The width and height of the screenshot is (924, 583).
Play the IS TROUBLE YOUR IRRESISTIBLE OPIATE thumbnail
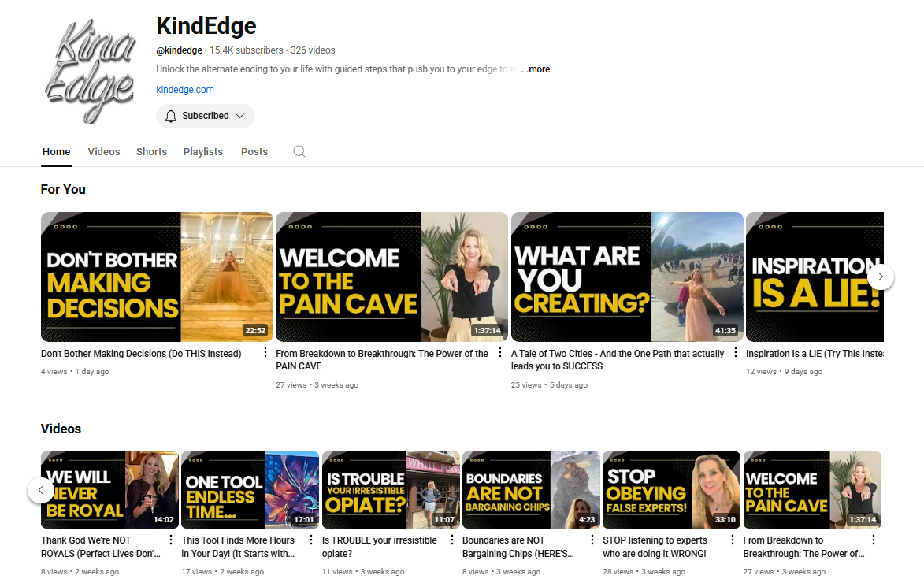tap(391, 490)
